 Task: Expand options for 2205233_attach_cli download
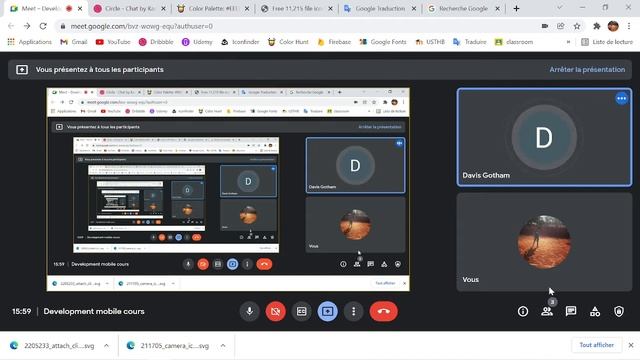(x=107, y=346)
